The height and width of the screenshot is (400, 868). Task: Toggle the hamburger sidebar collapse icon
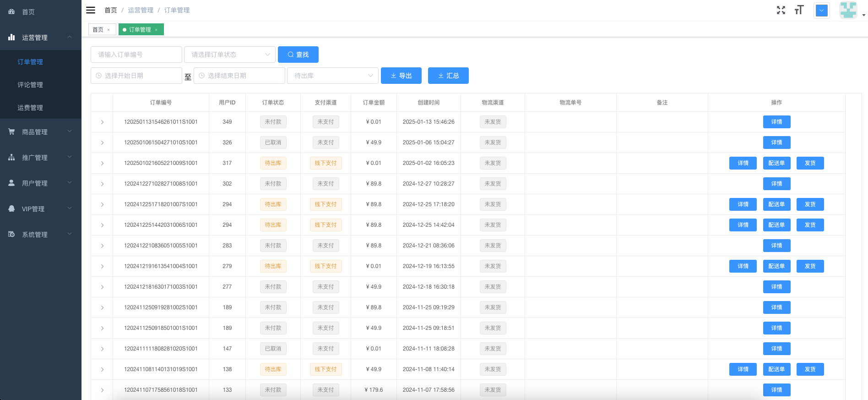coord(91,10)
